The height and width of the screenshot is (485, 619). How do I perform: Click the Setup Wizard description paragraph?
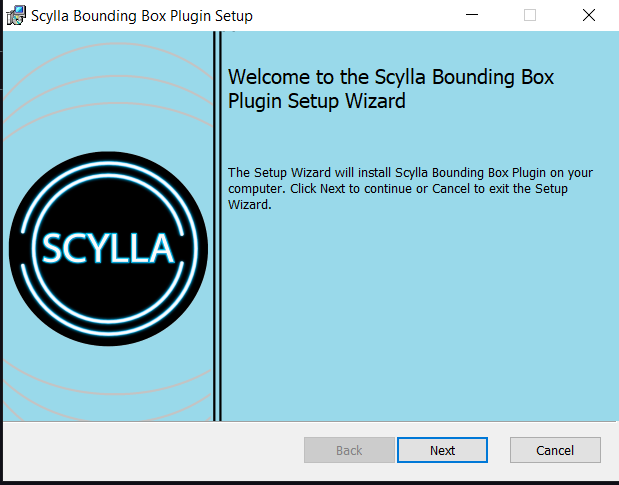pyautogui.click(x=410, y=188)
